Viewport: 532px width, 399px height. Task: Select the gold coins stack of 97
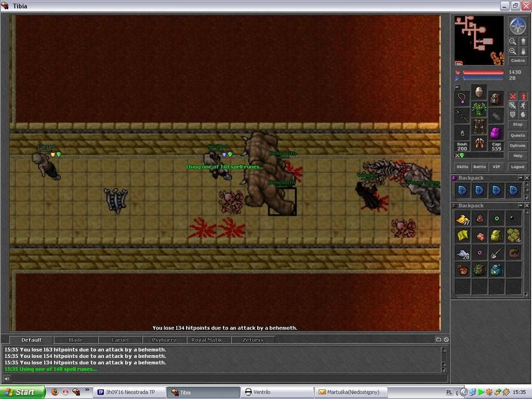(462, 219)
